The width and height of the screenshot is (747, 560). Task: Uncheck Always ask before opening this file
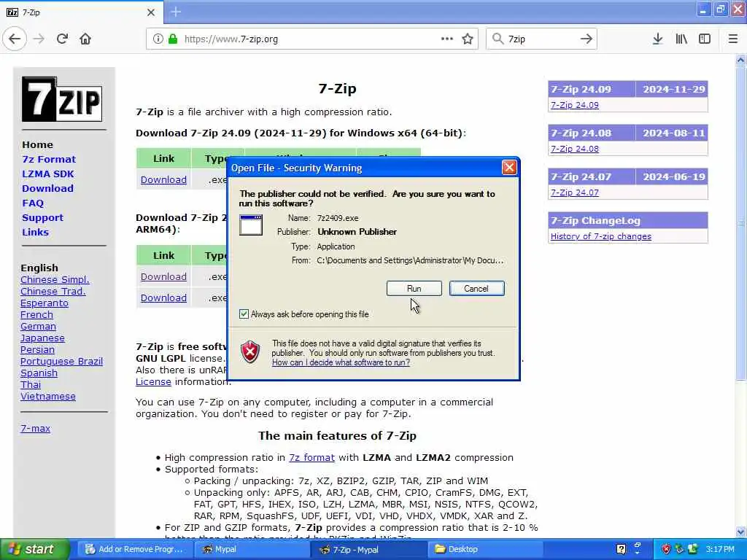(x=244, y=314)
